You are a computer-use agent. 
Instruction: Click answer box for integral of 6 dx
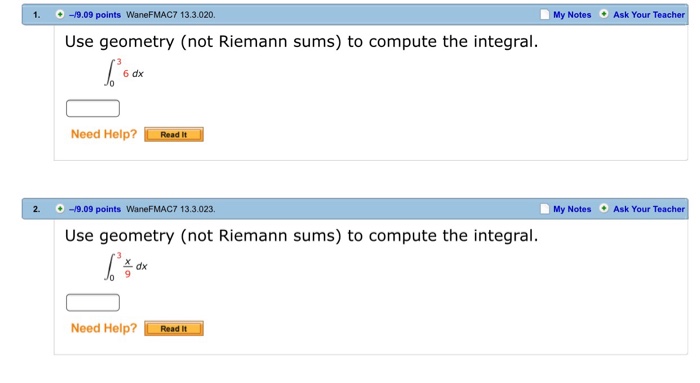(93, 108)
